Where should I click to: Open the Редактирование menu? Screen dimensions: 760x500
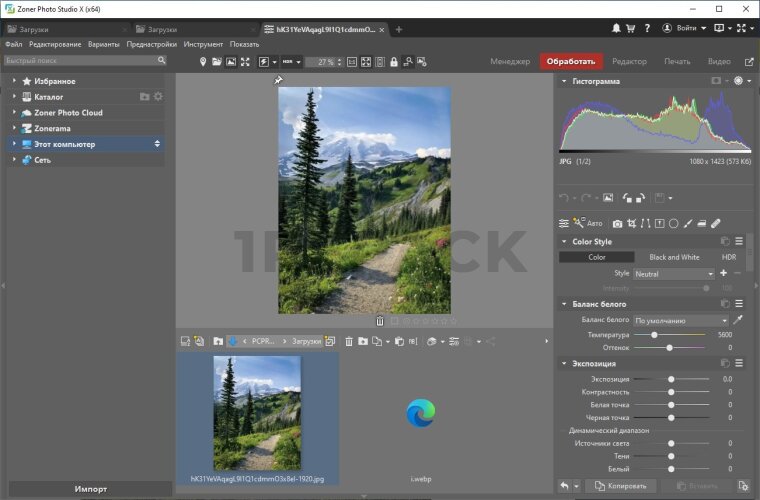pyautogui.click(x=57, y=44)
